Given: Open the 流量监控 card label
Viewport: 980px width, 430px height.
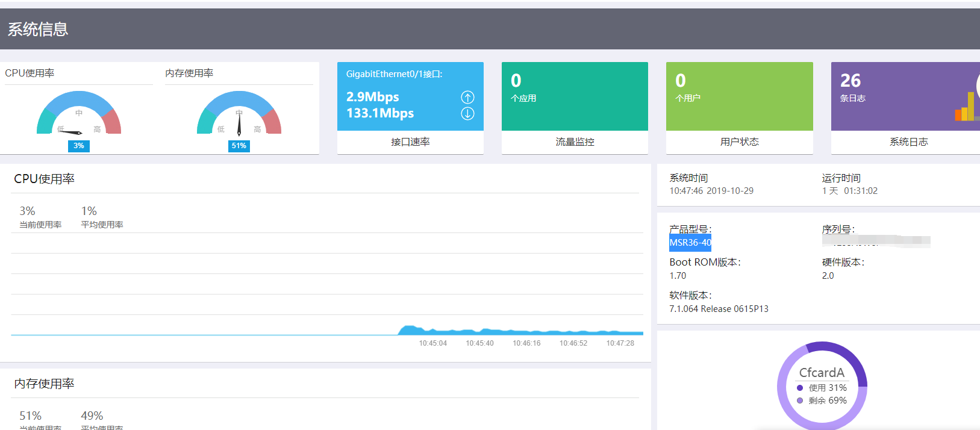Looking at the screenshot, I should (x=575, y=142).
